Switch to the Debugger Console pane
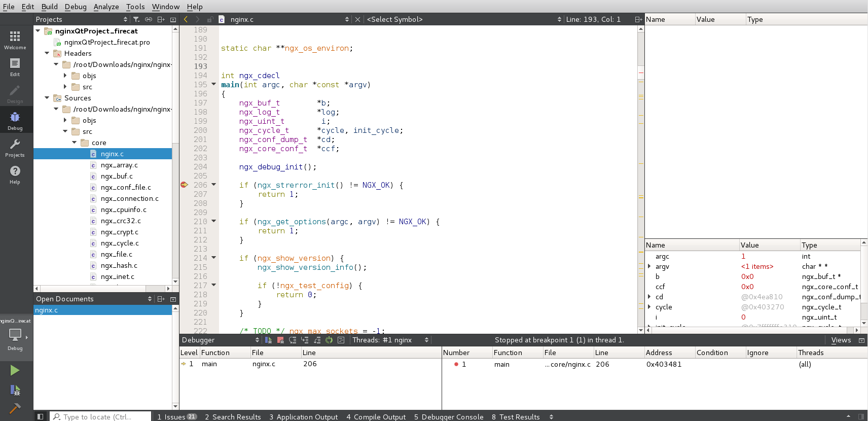 coord(449,416)
